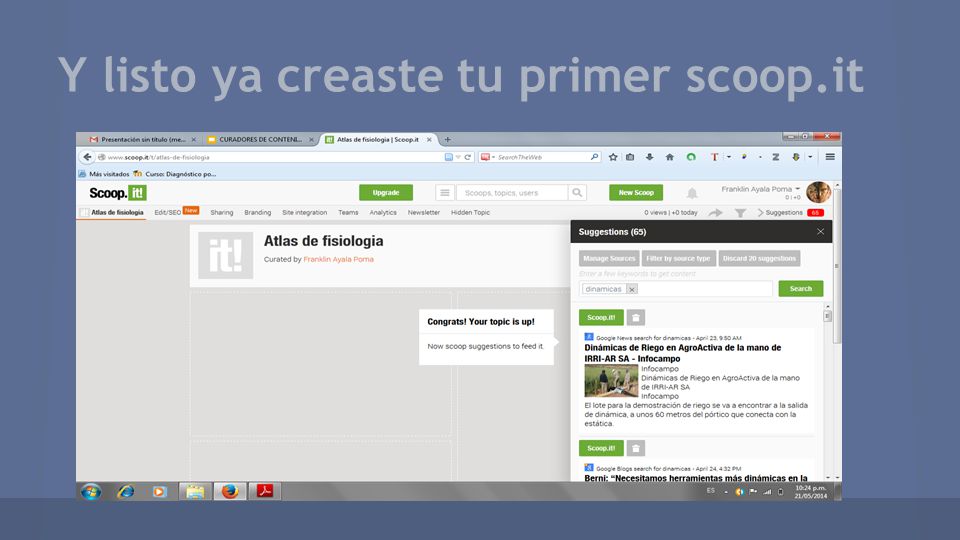This screenshot has width=960, height=540.
Task: Click the Scoops, topics, users search field
Action: coord(512,193)
